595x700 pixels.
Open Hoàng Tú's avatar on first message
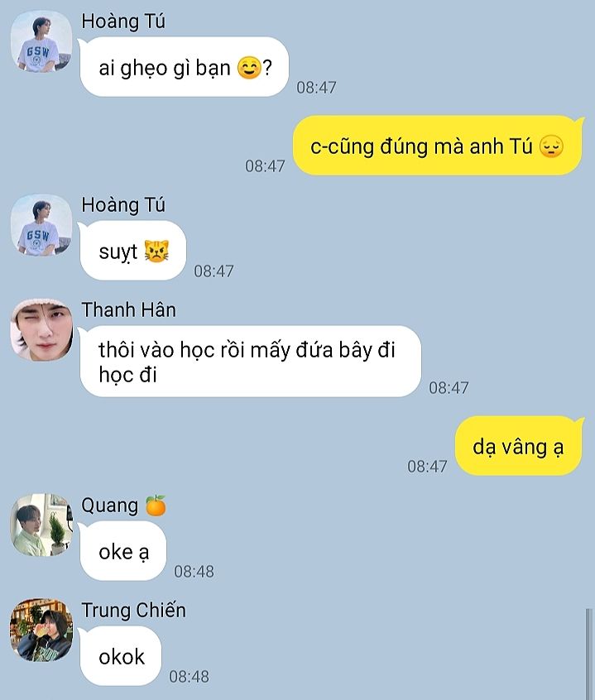[41, 41]
